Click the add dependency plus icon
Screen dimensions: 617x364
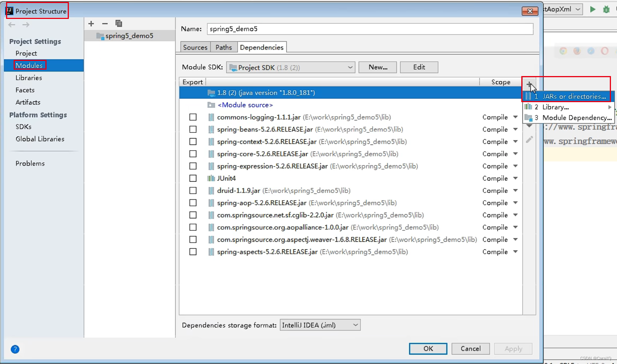[x=529, y=84]
